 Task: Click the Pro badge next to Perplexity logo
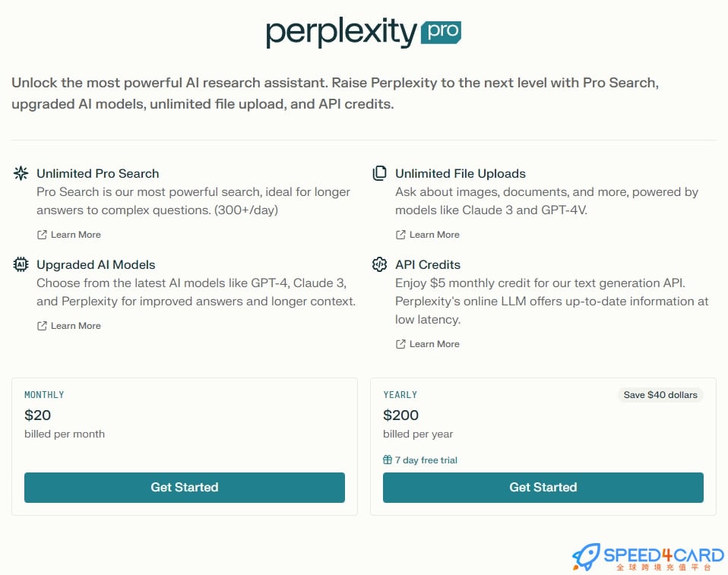441,32
